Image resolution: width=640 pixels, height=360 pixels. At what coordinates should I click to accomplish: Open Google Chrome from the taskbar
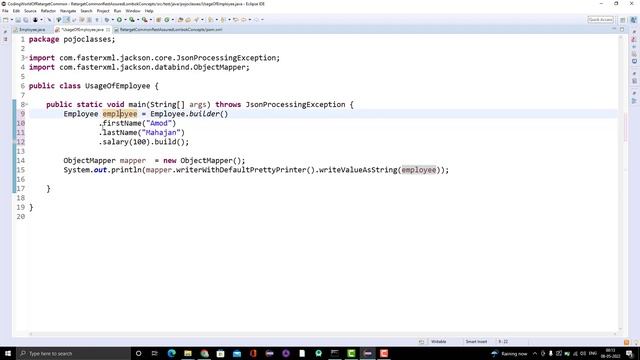(x=204, y=353)
